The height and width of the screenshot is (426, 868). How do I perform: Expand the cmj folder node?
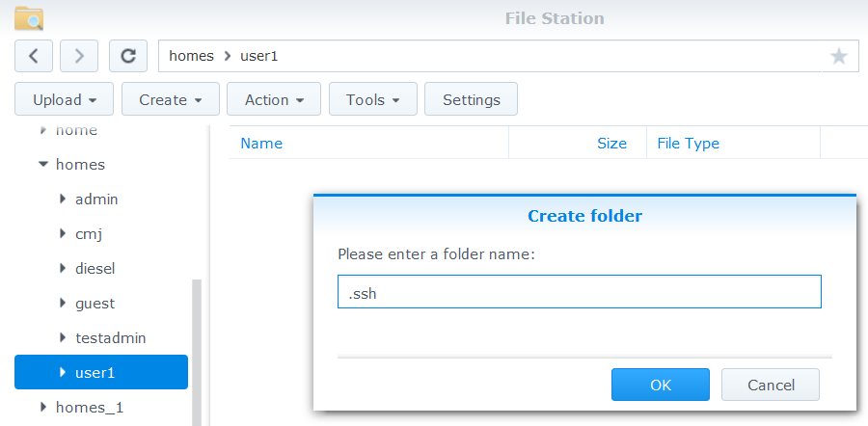[x=63, y=233]
